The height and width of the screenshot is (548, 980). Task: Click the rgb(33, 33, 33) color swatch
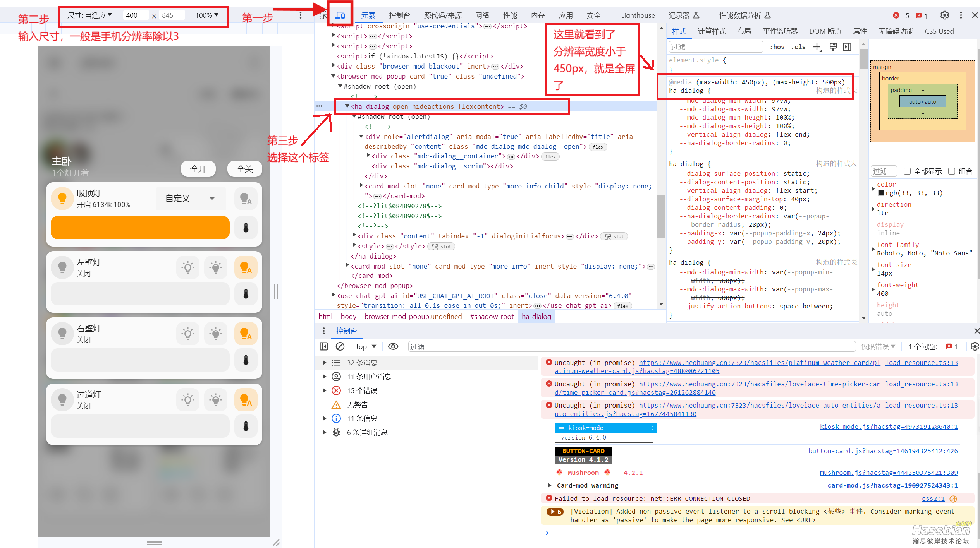click(881, 193)
